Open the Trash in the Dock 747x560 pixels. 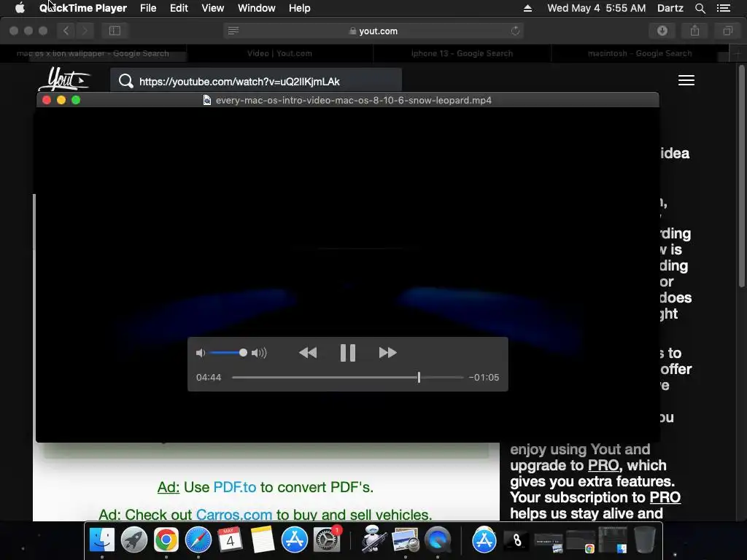[x=645, y=540]
